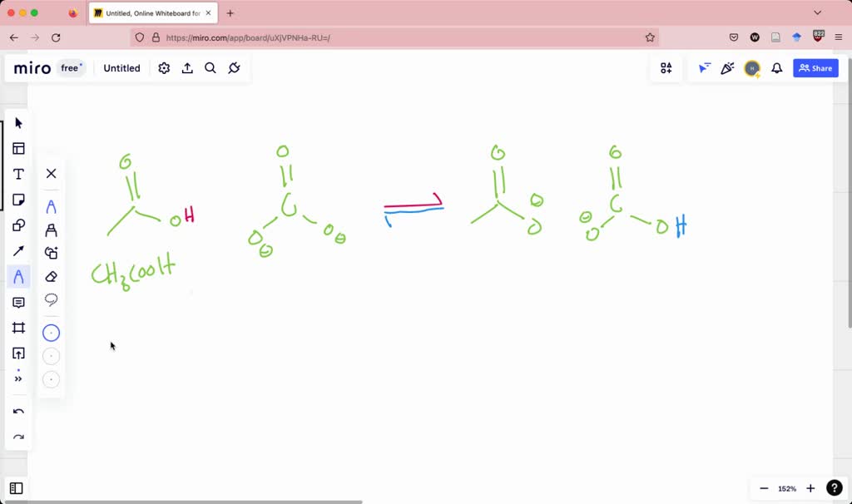Search the board with magnifier icon
This screenshot has width=852, height=504.
(x=211, y=68)
